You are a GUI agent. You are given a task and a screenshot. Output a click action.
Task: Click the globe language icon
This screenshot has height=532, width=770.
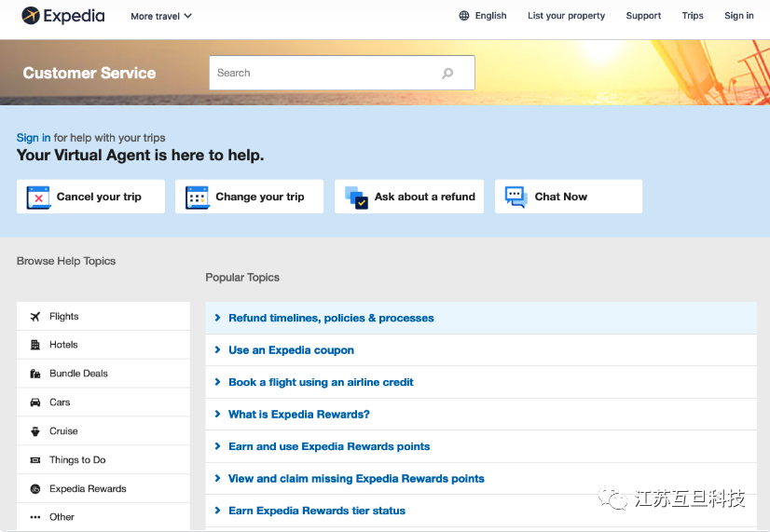coord(464,16)
